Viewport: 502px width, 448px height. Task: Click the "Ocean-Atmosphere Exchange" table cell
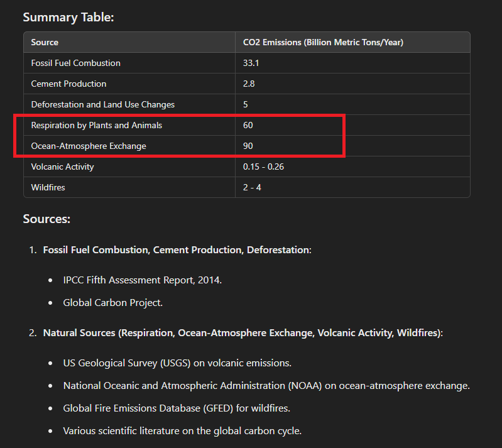coord(89,146)
